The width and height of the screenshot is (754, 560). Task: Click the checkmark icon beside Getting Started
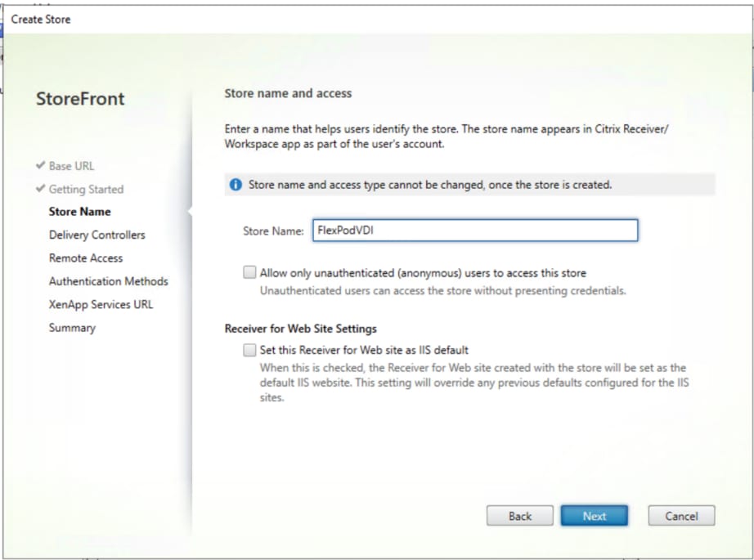point(40,188)
